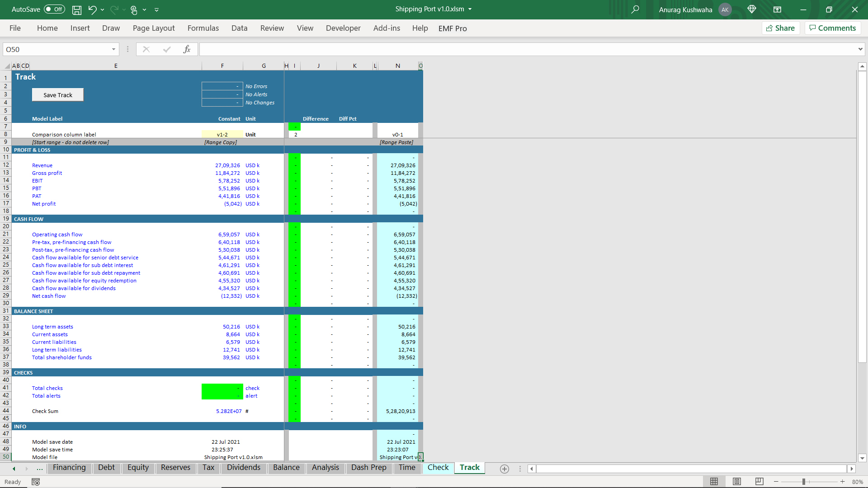Open the Name Box dropdown arrow
Screen dimensions: 868x488
(113, 49)
